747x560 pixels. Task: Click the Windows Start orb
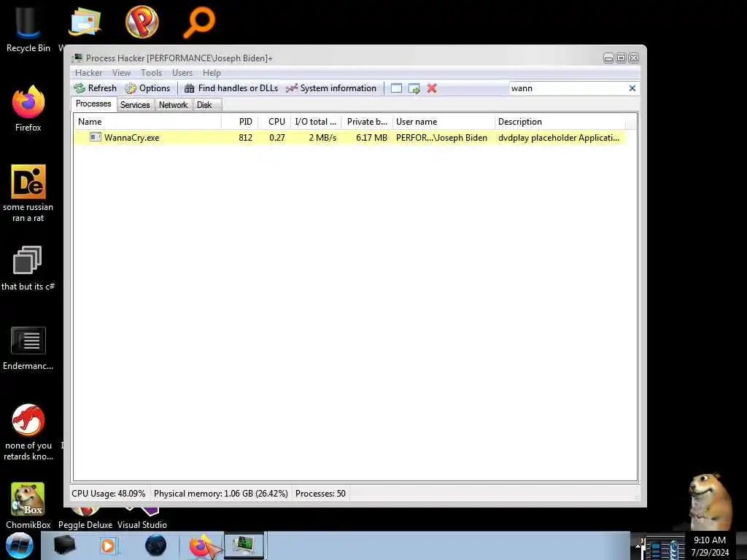[x=19, y=545]
